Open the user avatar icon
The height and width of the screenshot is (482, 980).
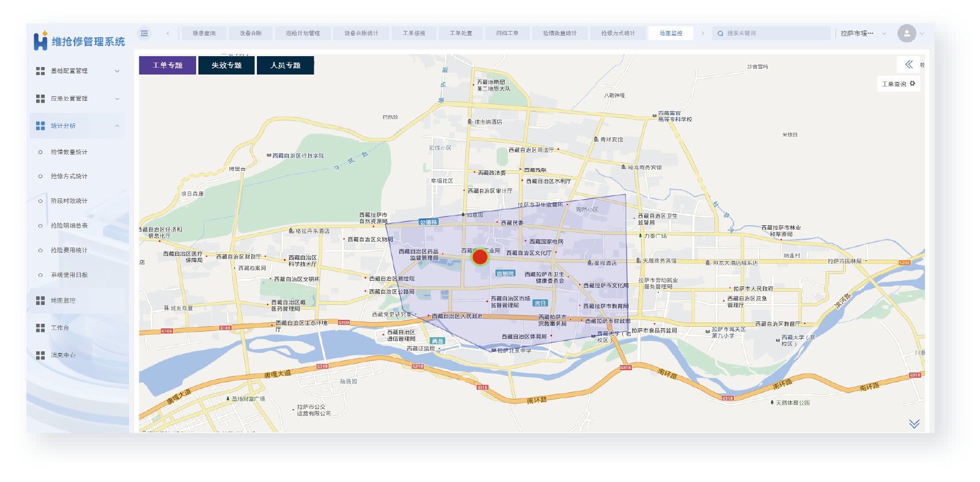906,33
